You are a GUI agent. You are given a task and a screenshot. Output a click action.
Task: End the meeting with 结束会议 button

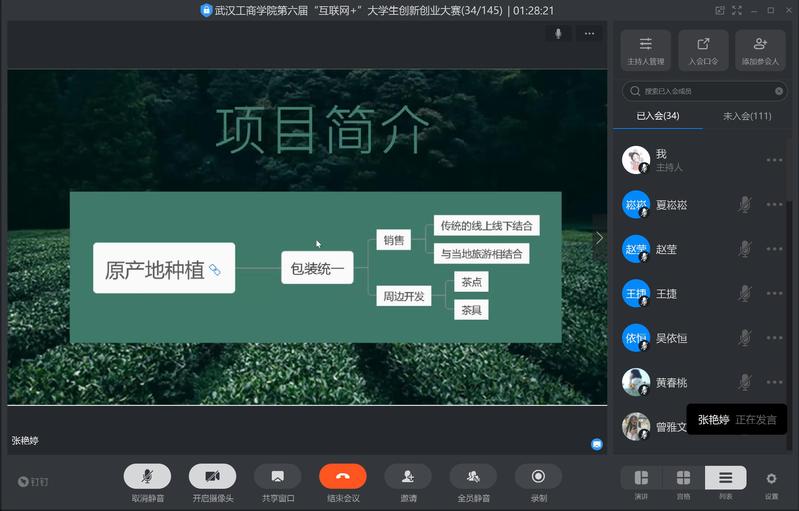point(343,476)
